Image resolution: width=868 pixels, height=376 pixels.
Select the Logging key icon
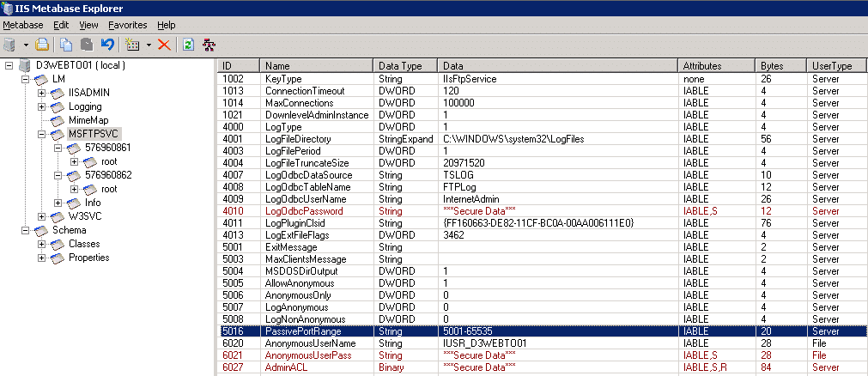(58, 106)
